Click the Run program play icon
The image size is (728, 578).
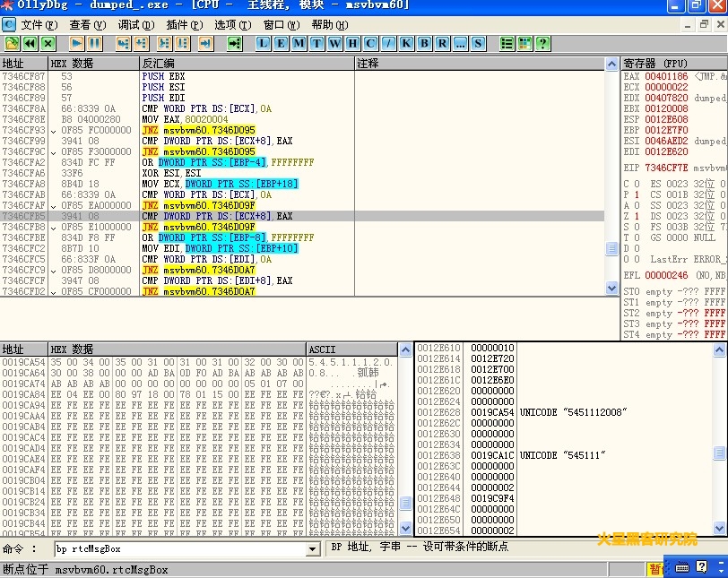coord(76,43)
